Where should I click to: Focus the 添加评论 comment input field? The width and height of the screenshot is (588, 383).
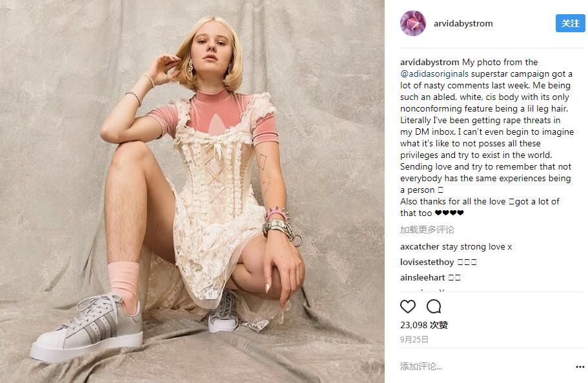[478, 366]
